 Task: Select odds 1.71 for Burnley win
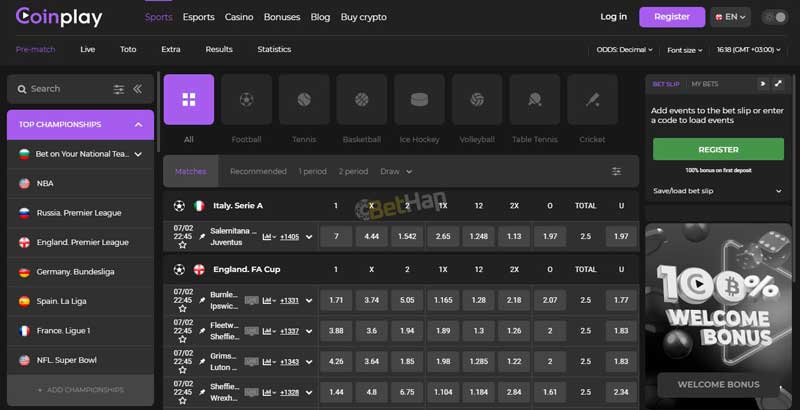click(x=336, y=300)
